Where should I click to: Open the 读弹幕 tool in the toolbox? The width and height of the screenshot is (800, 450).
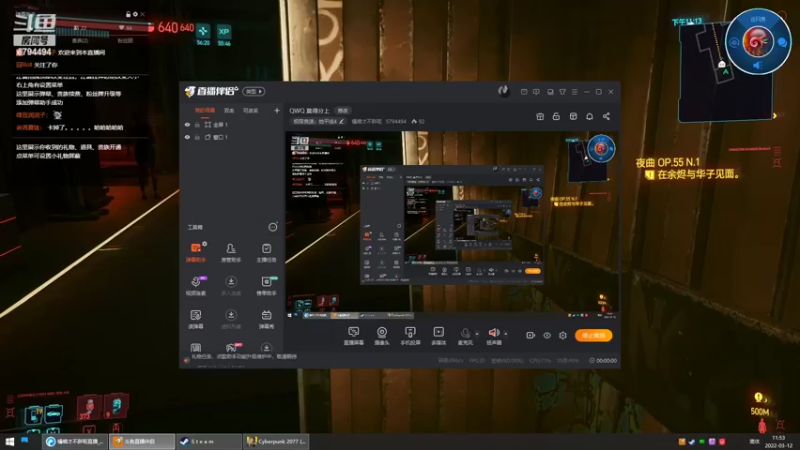coord(195,319)
